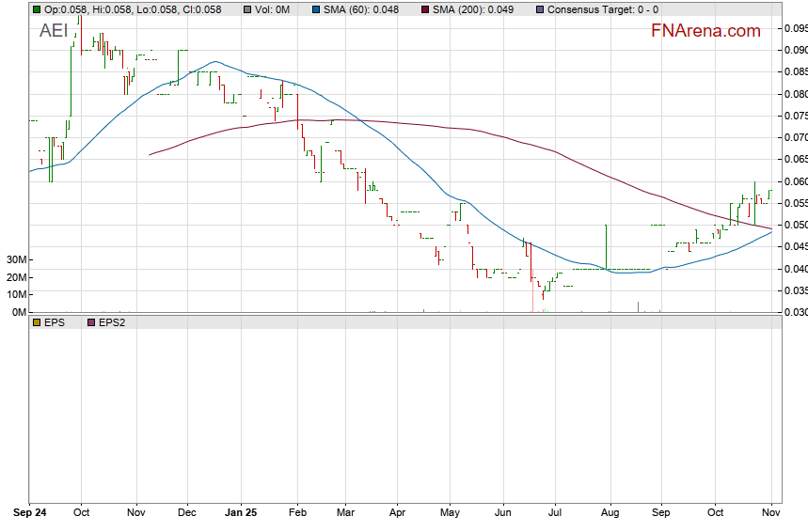Image resolution: width=808 pixels, height=532 pixels.
Task: Click the FNArena.com watermark link
Action: pyautogui.click(x=705, y=31)
